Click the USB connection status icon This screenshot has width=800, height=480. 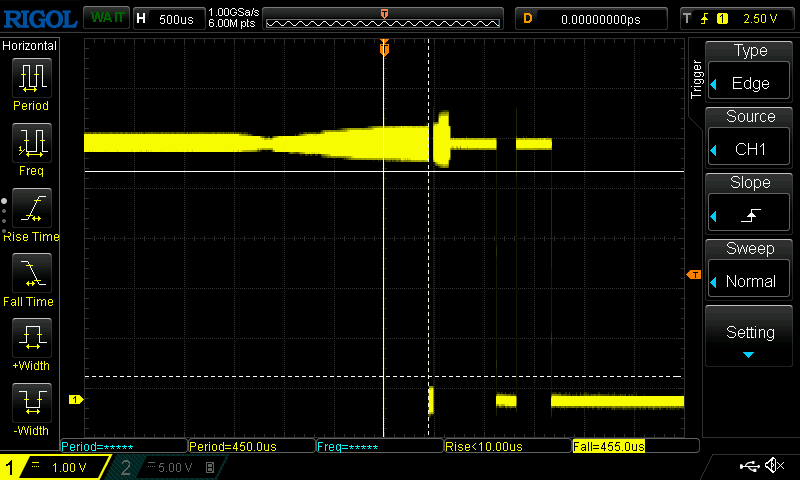pos(748,466)
